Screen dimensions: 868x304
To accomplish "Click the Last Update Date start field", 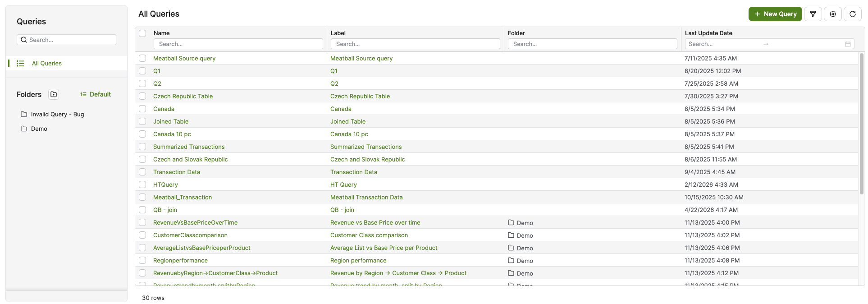I will [723, 44].
